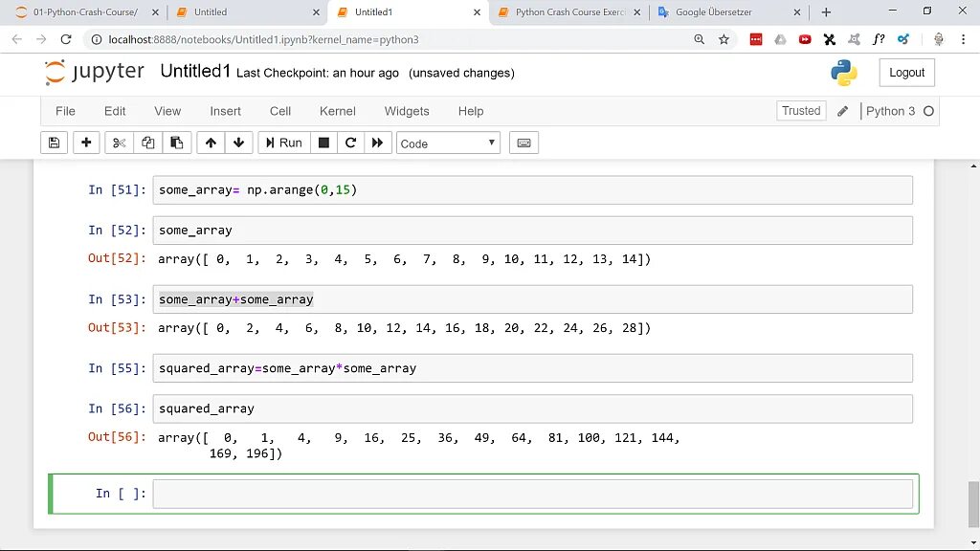Click cell In [56] squared_array
Image resolution: width=980 pixels, height=551 pixels.
tap(532, 408)
